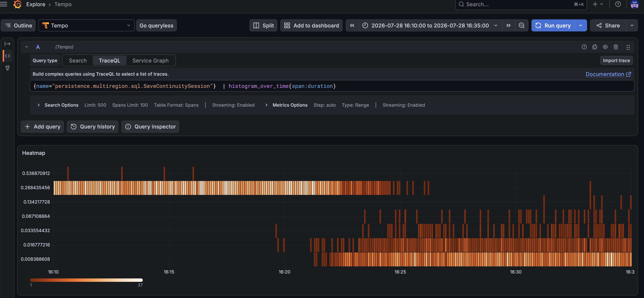Select the TraceQL query type
644x298 pixels.
110,61
